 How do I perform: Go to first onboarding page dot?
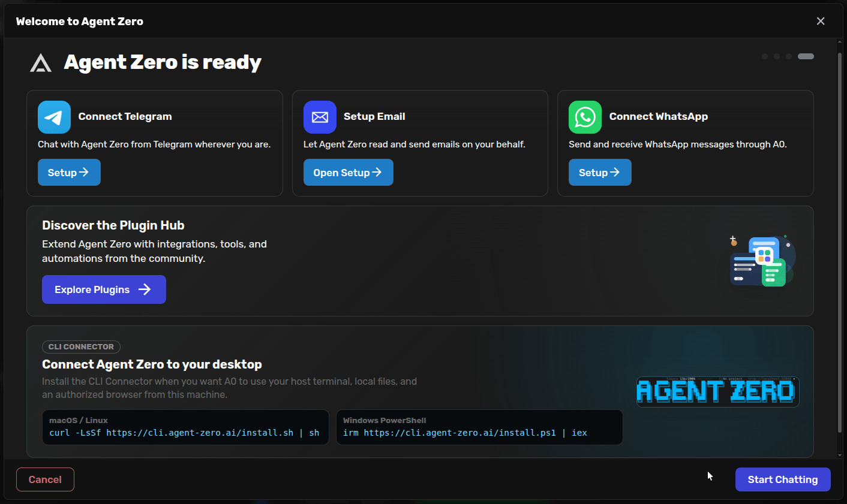point(765,56)
